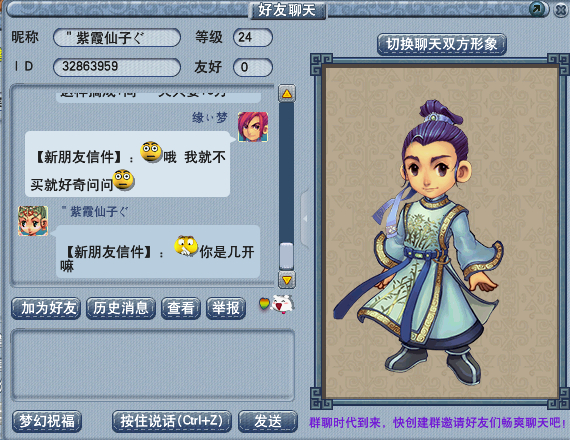Click 按住说话(Ctrl+Z) voice button
Viewport: 570px width, 440px height.
coord(172,421)
